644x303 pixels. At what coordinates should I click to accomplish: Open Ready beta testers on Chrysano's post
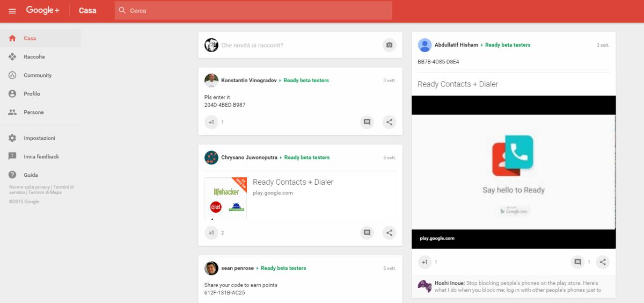pyautogui.click(x=307, y=157)
